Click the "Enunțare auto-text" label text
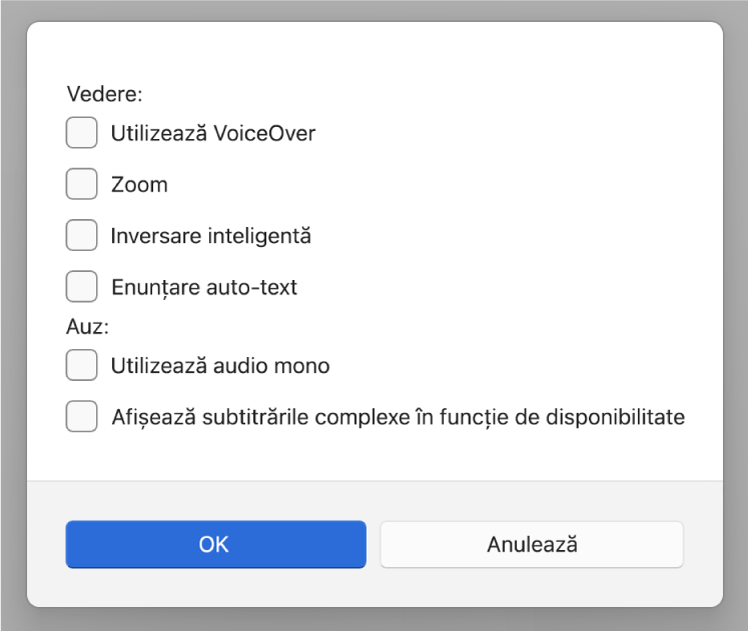Viewport: 748px width, 633px height. pyautogui.click(x=204, y=288)
